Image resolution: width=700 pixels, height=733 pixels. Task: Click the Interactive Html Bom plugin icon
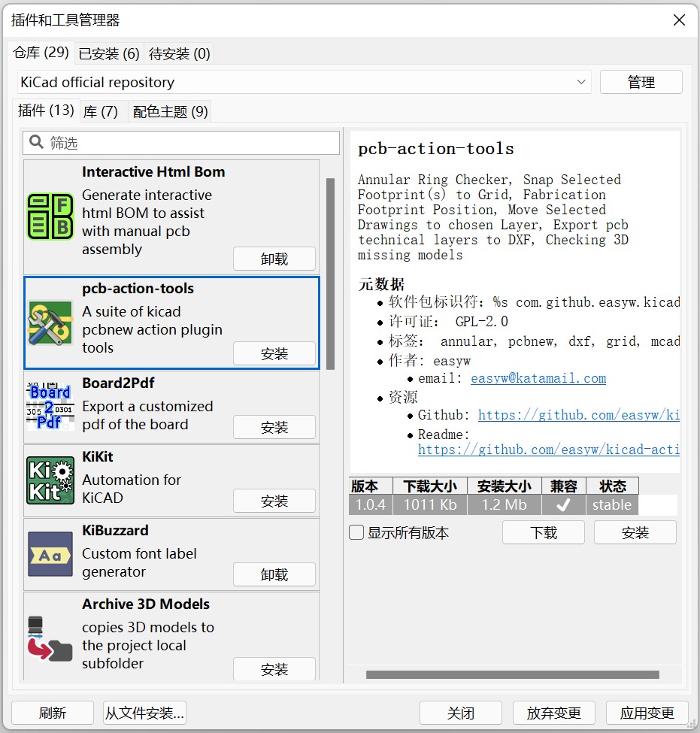click(x=50, y=217)
